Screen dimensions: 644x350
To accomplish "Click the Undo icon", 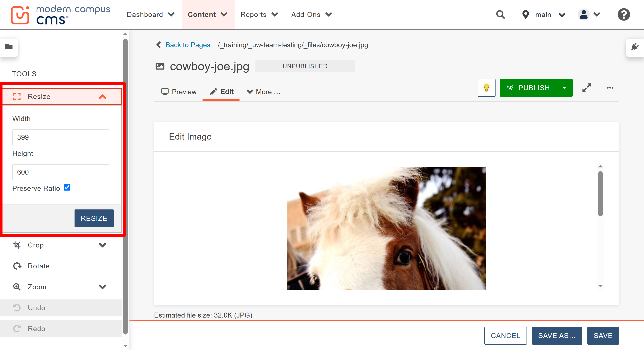I will [17, 307].
